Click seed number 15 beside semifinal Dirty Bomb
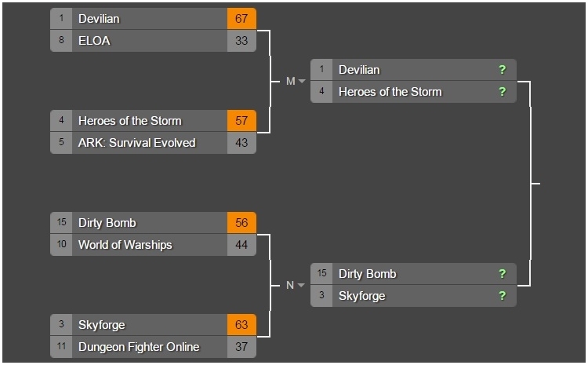588x365 pixels. 321,273
